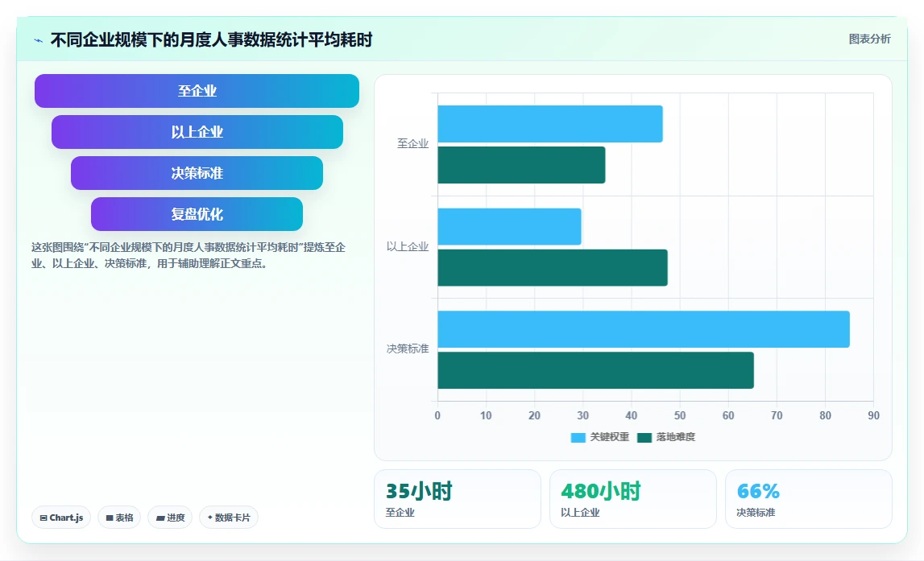This screenshot has width=924, height=561.
Task: Click the description paragraph under the funnel
Action: click(189, 255)
